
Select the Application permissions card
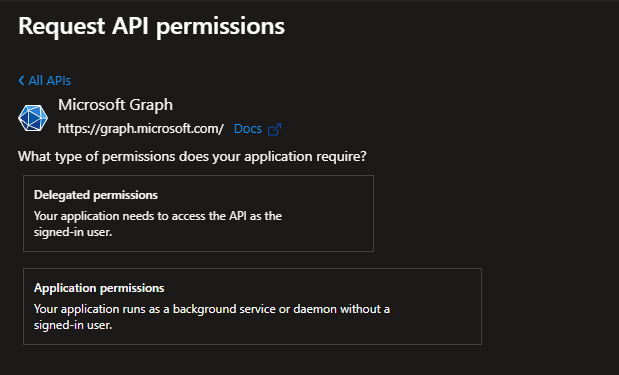point(252,306)
